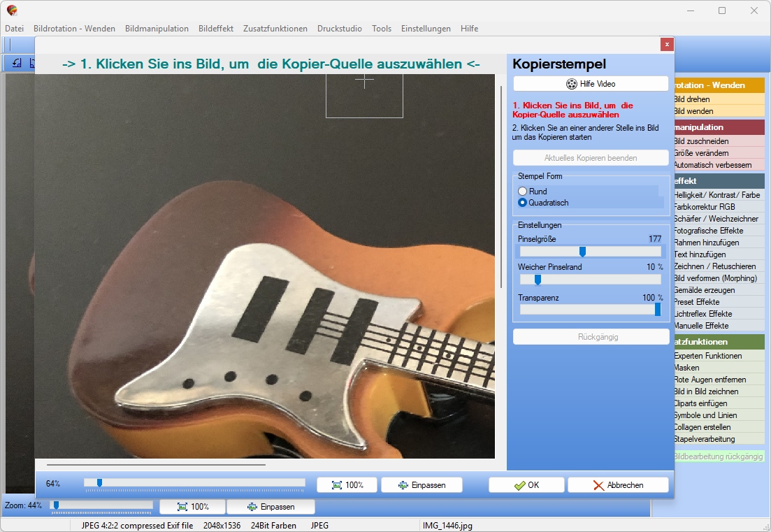Close the Kopierstempel dialog with red X
Image resolution: width=771 pixels, height=532 pixels.
(x=667, y=44)
